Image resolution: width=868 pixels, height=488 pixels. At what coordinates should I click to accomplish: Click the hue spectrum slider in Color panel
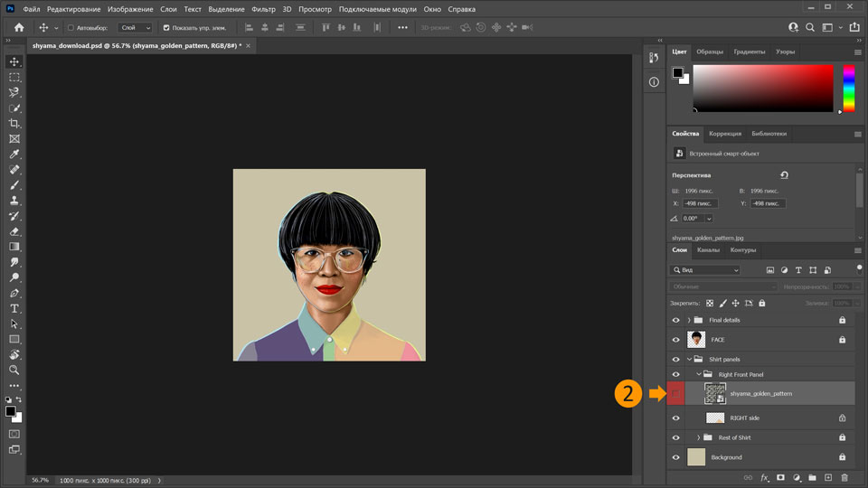point(848,88)
